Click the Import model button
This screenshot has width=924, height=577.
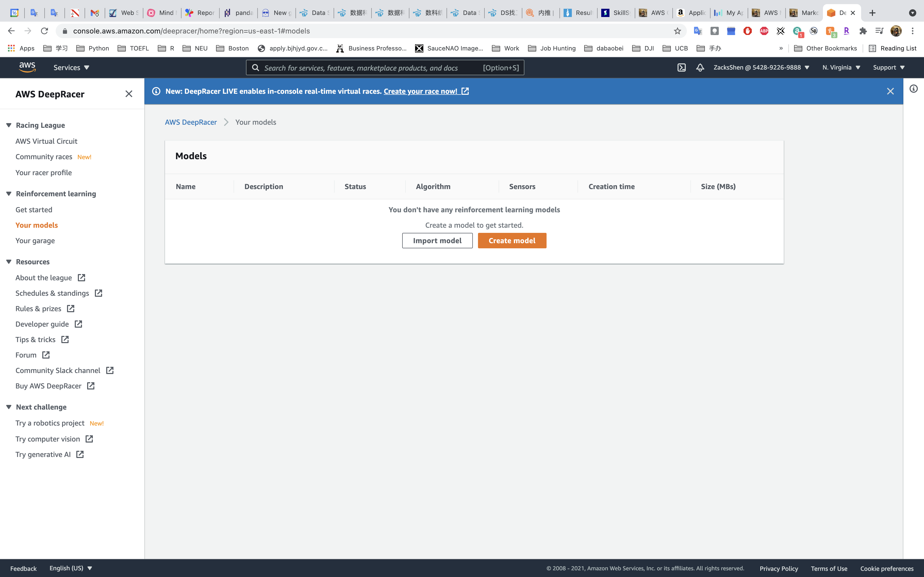tap(437, 240)
